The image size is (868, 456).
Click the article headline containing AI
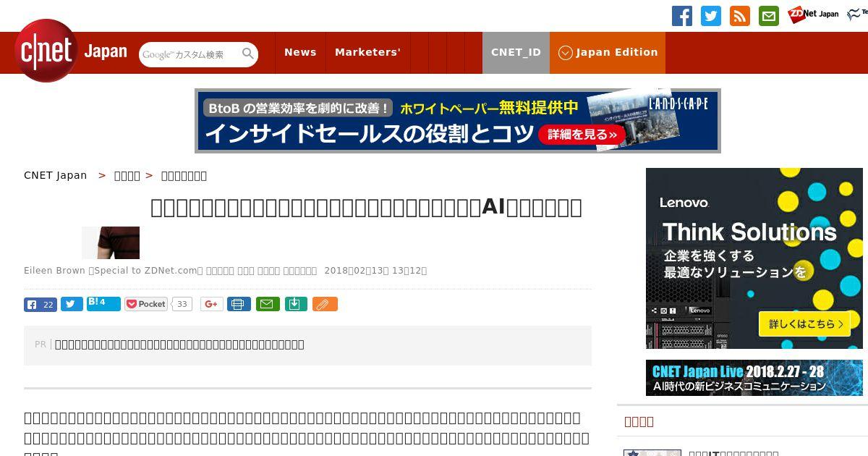(x=366, y=208)
